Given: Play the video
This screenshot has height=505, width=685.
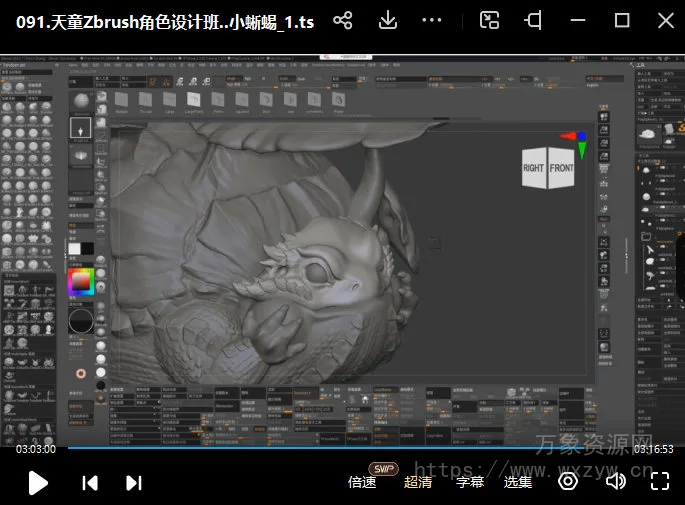Looking at the screenshot, I should (x=37, y=483).
